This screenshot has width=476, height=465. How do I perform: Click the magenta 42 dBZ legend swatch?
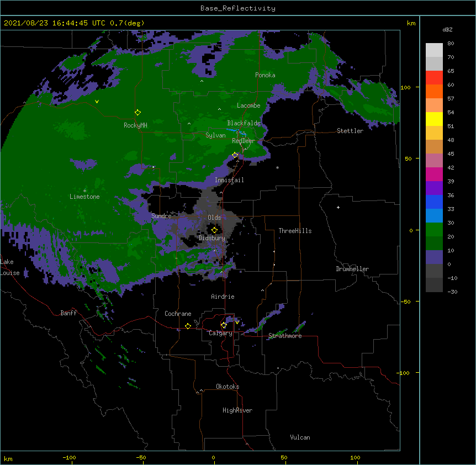(x=434, y=174)
